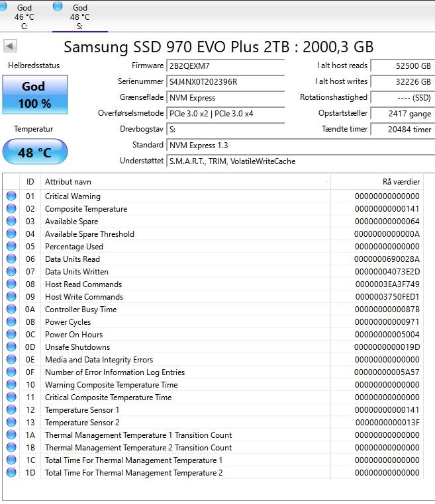This screenshot has width=435, height=504.
Task: Click the I alt host writes value field
Action: (x=403, y=81)
